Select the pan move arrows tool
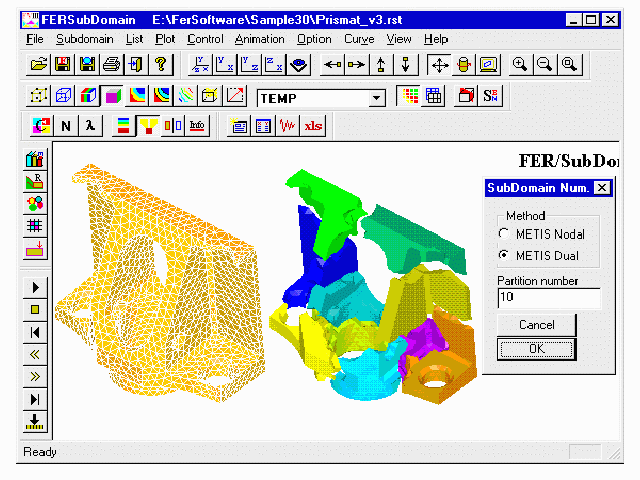This screenshot has height=480, width=640. pos(438,65)
